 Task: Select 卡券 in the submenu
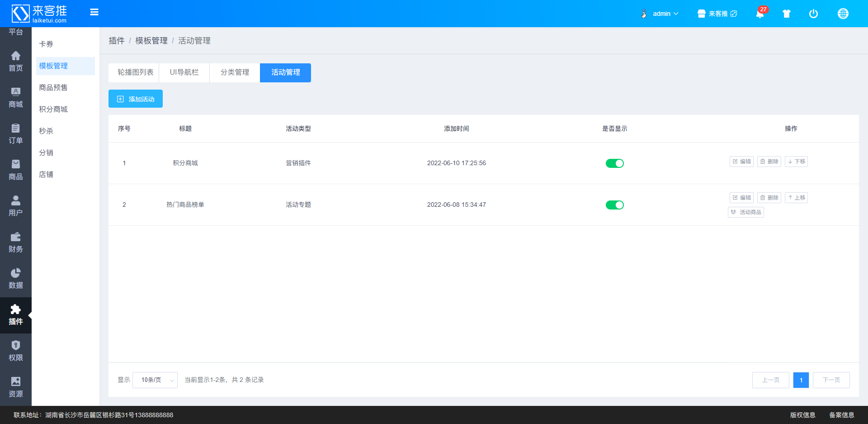(x=66, y=44)
